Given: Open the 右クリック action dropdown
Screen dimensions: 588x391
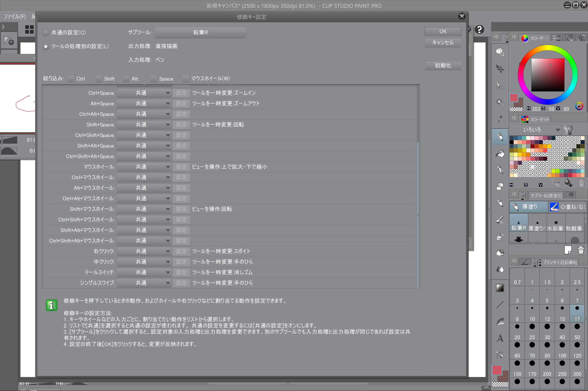Looking at the screenshot, I should (x=144, y=251).
